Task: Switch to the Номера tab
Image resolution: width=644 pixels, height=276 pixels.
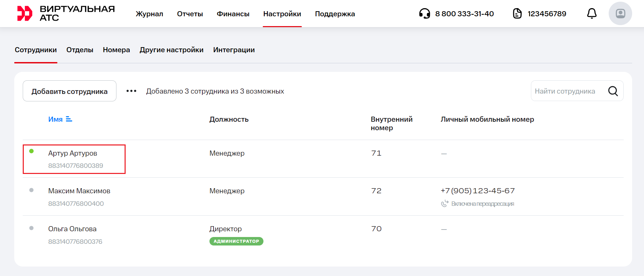Action: (116, 50)
